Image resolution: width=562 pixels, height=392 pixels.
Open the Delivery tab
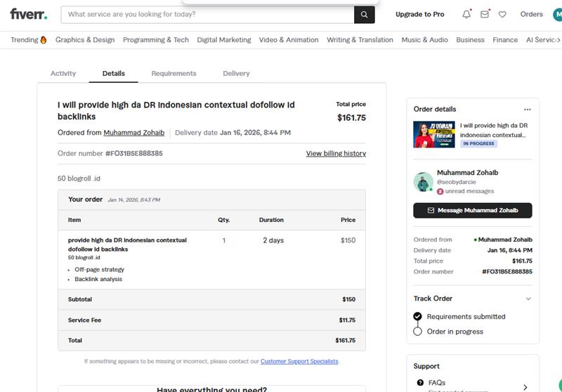coord(236,74)
